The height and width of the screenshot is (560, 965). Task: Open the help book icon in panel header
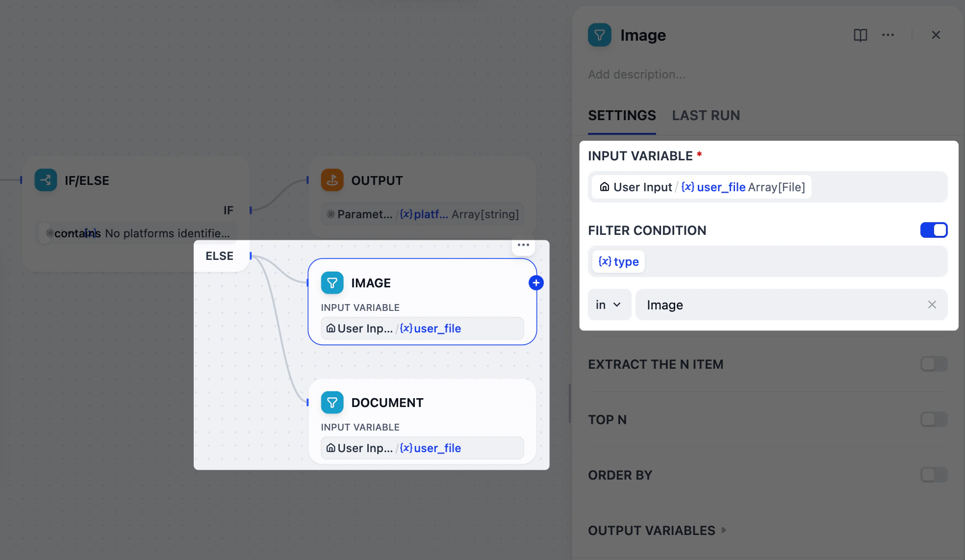[x=860, y=35]
